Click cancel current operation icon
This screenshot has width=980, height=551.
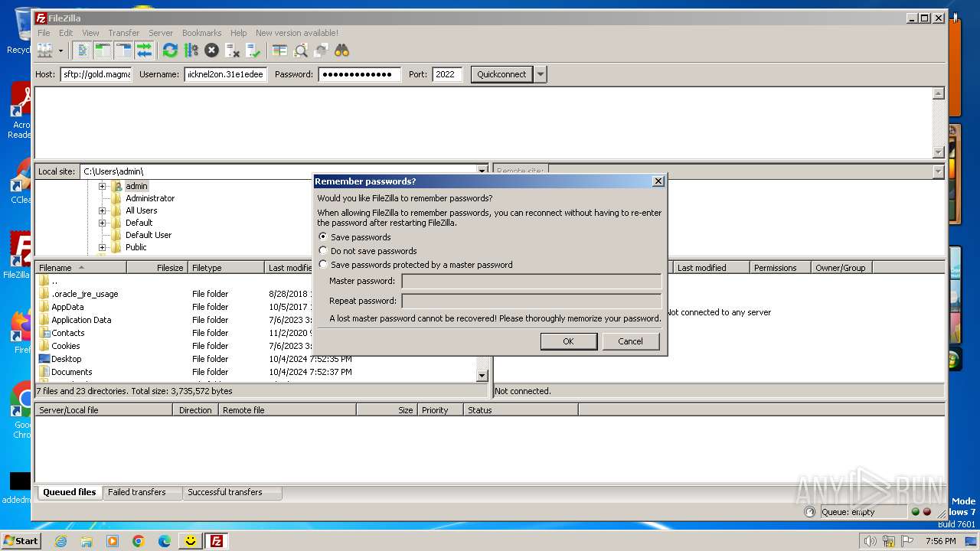211,51
